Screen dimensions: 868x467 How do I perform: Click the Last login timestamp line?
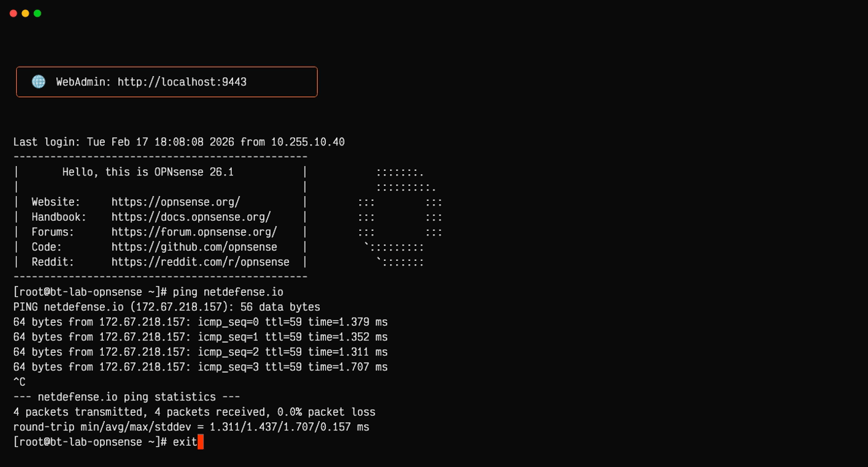pyautogui.click(x=179, y=141)
